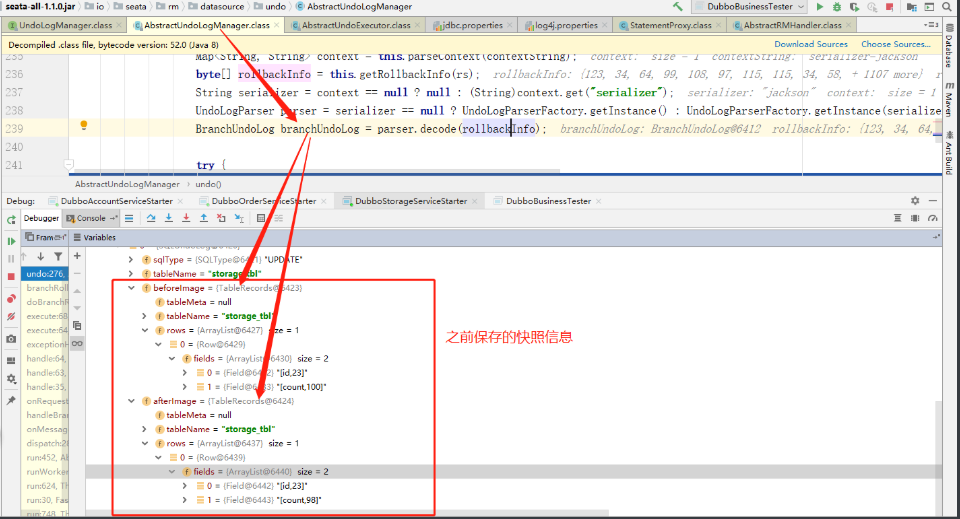Open debug tool window gear options

915,201
